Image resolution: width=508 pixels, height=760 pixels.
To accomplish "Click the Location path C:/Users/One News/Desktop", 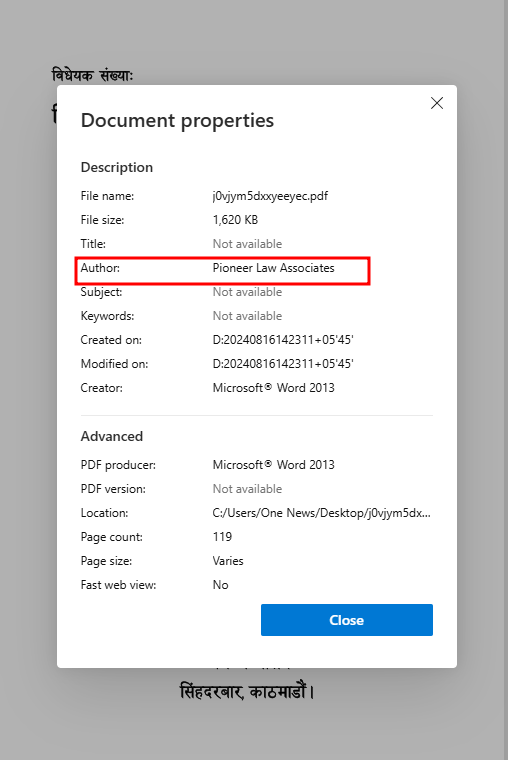I will [x=321, y=513].
